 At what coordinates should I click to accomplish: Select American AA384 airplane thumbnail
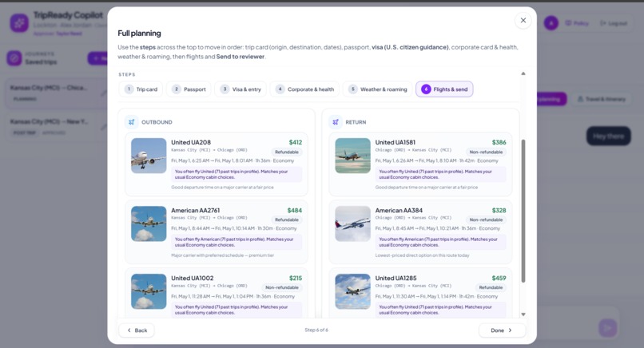pos(353,223)
